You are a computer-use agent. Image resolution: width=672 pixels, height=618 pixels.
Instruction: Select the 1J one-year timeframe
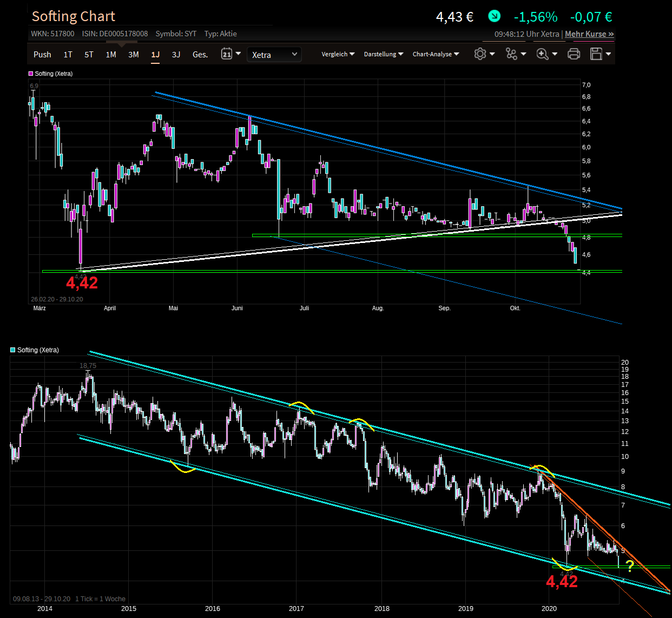(x=155, y=54)
